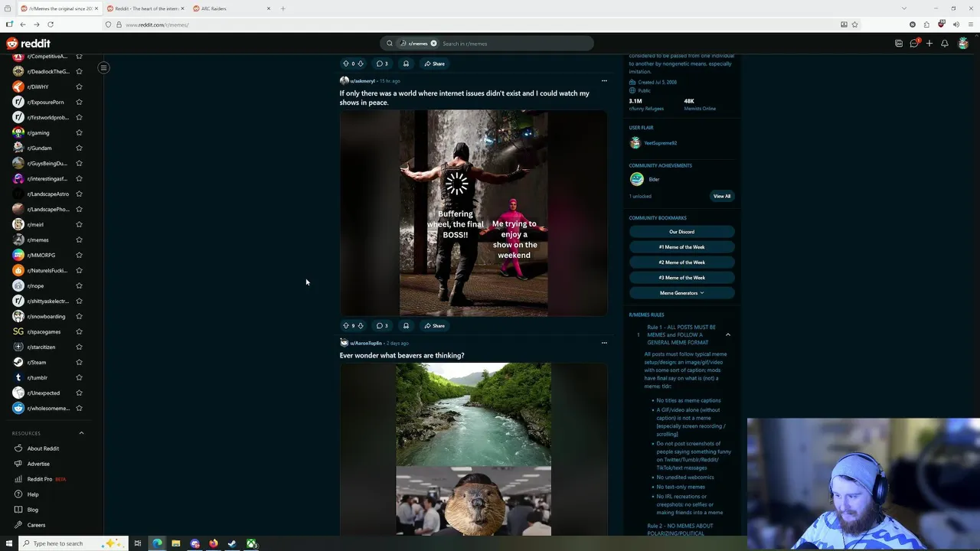Image resolution: width=980 pixels, height=551 pixels.
Task: Switch to the ARC Raiders tab
Action: click(230, 8)
